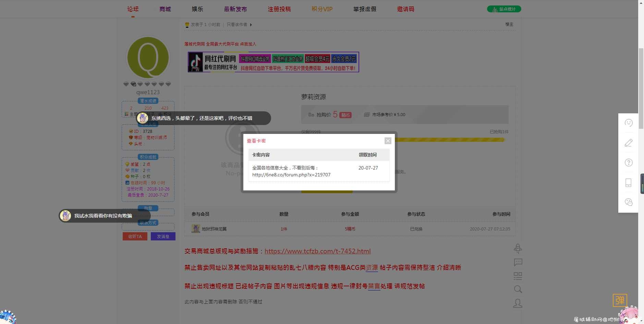Click the smiley face sidebar icon

[x=628, y=123]
